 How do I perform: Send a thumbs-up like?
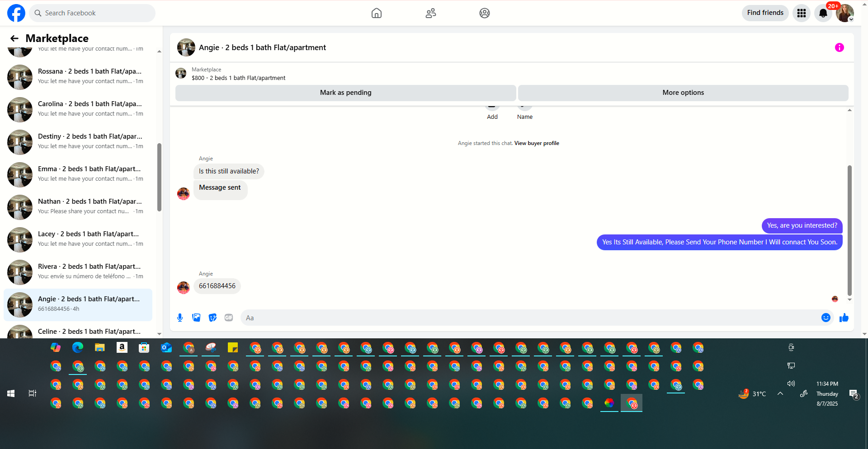pos(844,318)
